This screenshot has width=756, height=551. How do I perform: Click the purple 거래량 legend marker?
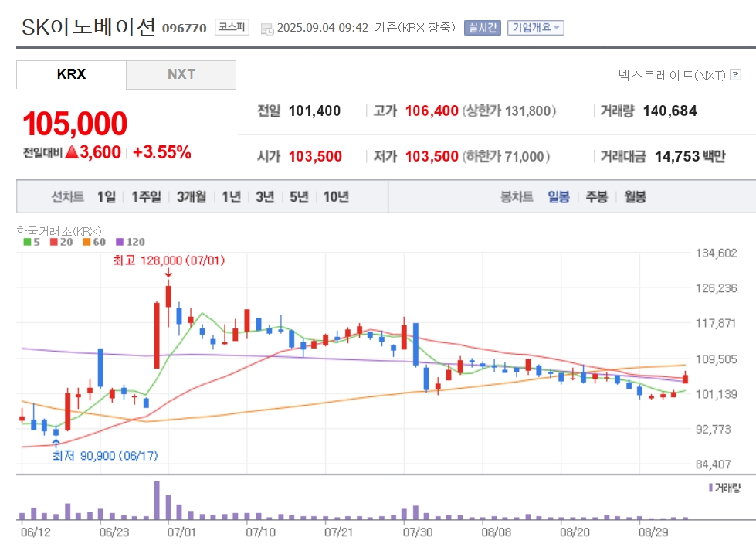710,488
